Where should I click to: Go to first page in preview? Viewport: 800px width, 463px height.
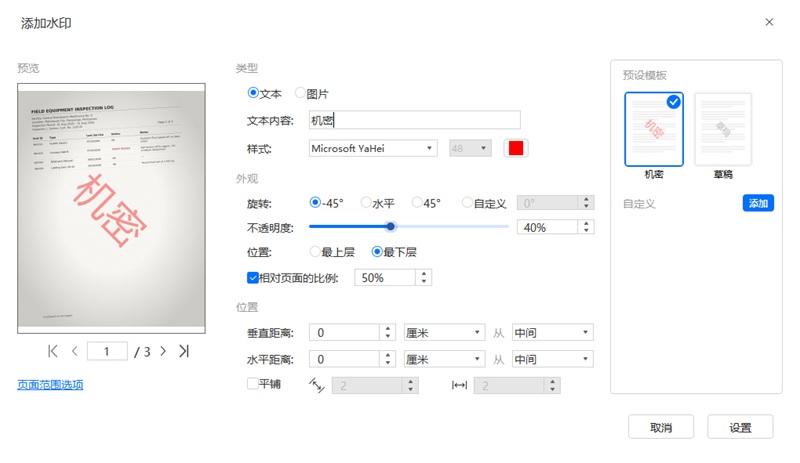[53, 351]
